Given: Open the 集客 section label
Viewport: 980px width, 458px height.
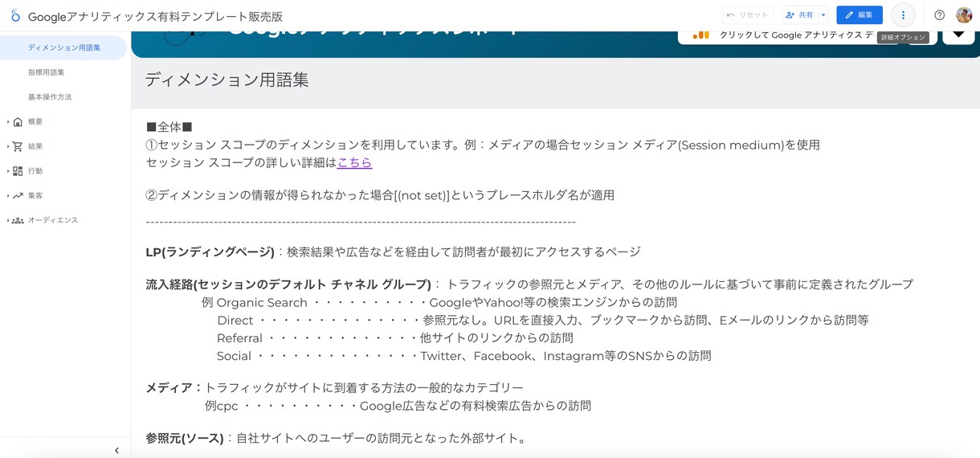Looking at the screenshot, I should tap(35, 196).
